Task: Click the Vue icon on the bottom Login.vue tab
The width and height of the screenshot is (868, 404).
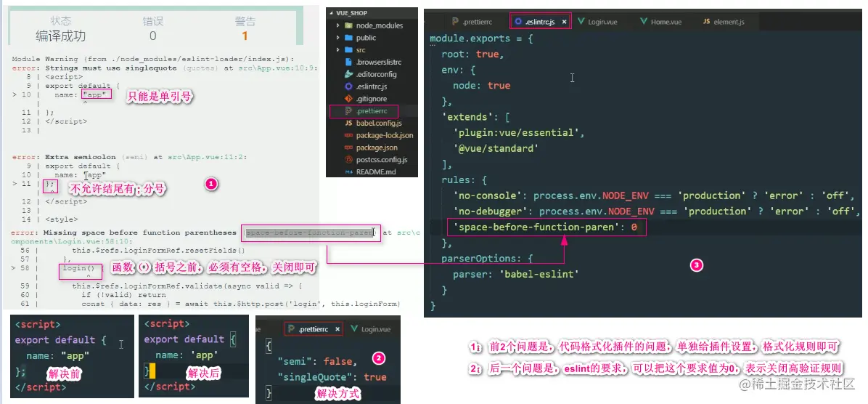Action: 353,329
